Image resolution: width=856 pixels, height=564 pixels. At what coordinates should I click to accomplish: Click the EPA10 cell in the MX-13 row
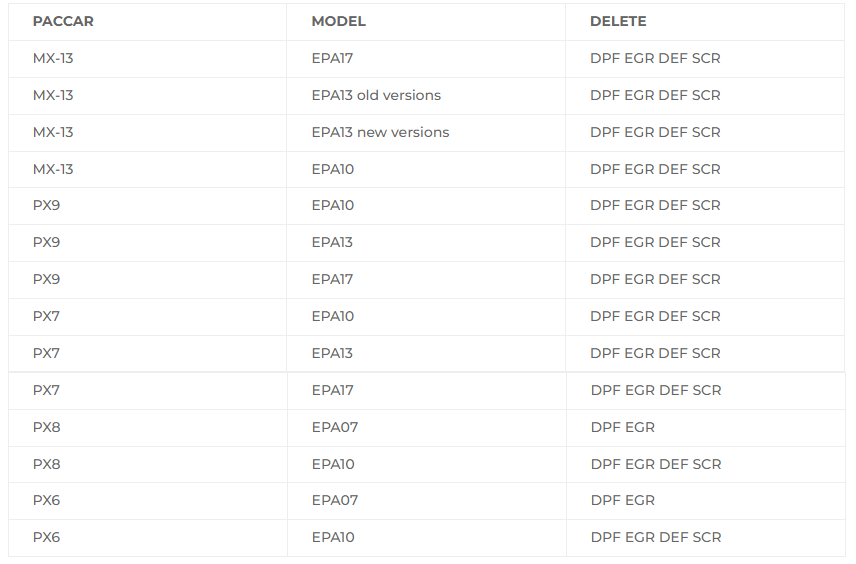point(333,169)
